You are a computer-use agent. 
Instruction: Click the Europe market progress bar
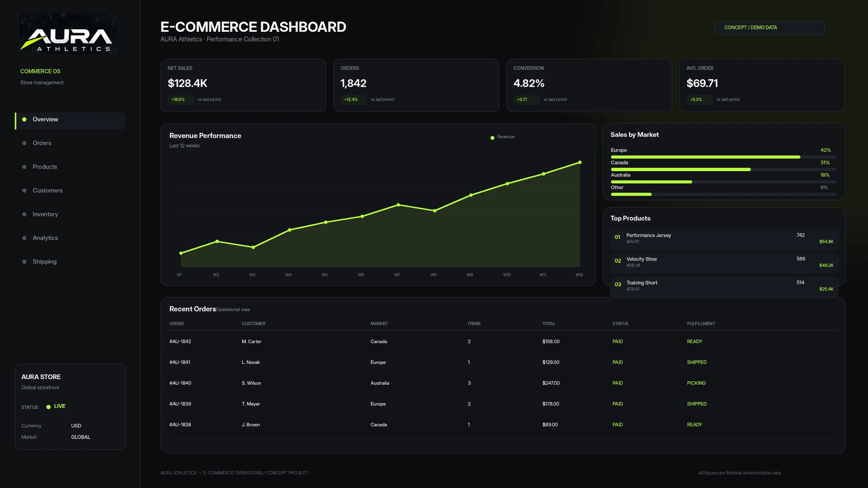(x=723, y=157)
